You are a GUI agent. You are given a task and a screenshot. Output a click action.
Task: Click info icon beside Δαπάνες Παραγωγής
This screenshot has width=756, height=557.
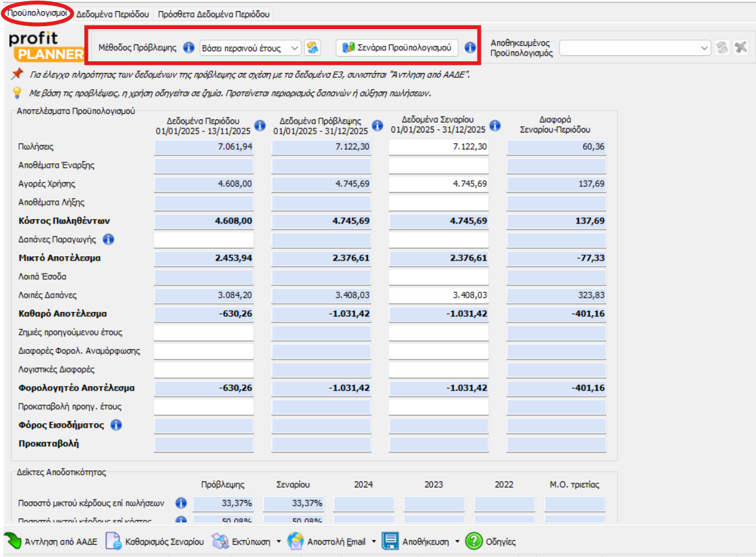[x=109, y=240]
